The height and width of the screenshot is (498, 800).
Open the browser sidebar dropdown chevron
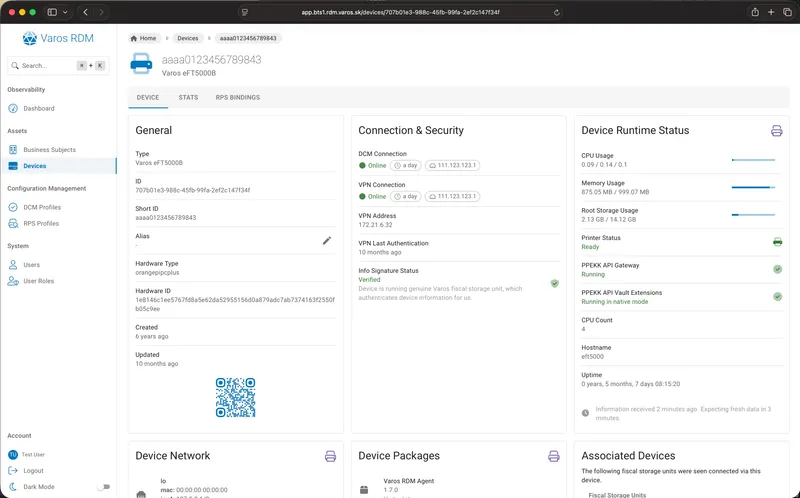point(65,12)
